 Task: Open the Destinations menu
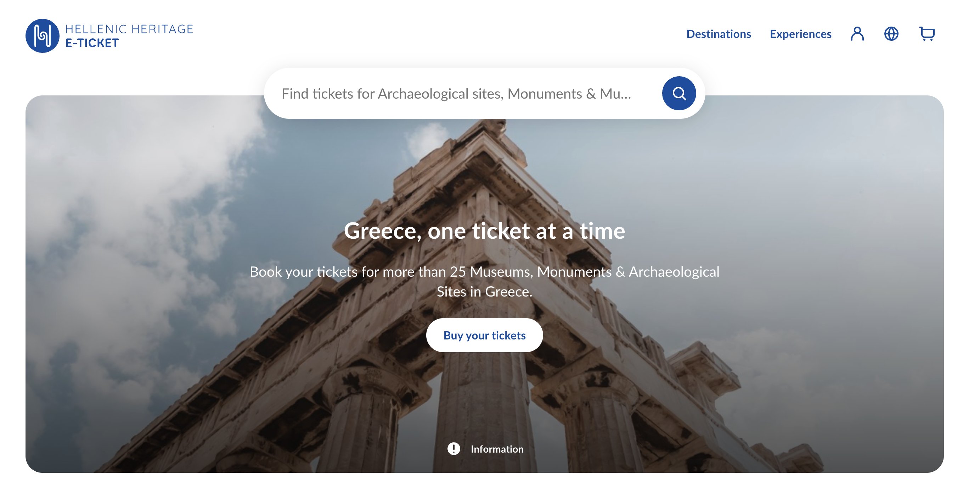pos(718,34)
